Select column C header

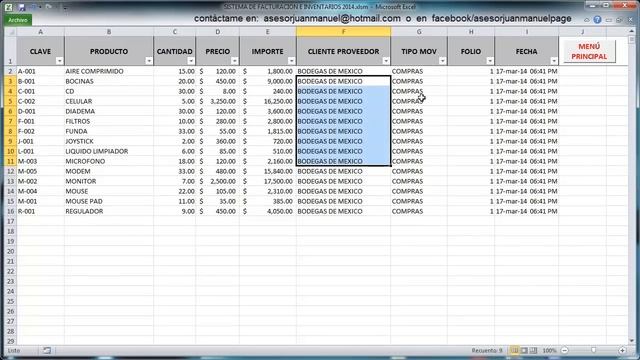tap(175, 32)
